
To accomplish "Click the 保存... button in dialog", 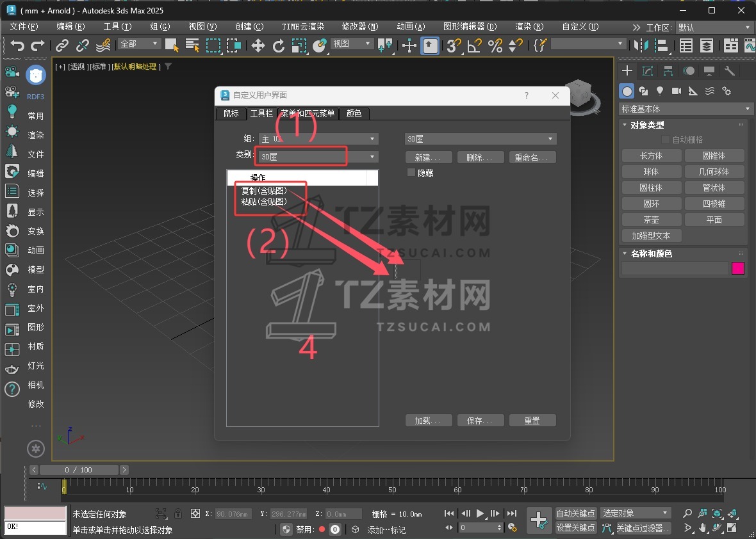I will tap(479, 421).
